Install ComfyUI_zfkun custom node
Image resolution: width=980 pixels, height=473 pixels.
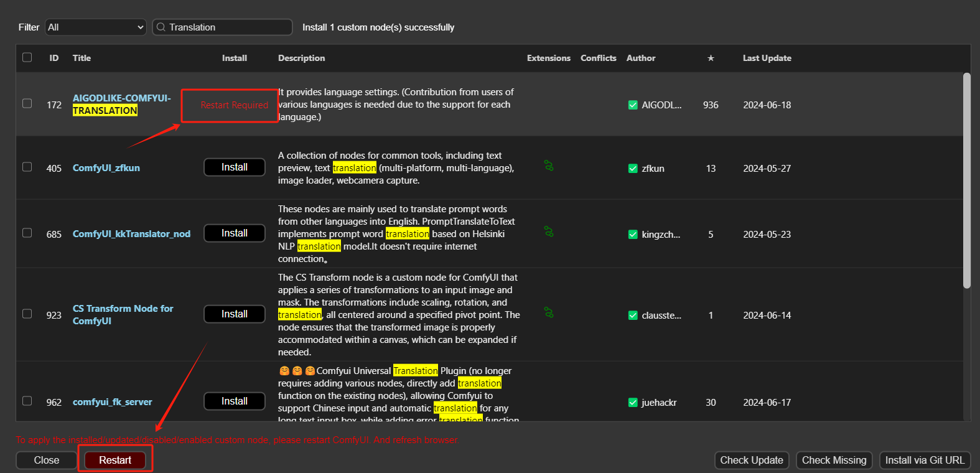click(235, 167)
